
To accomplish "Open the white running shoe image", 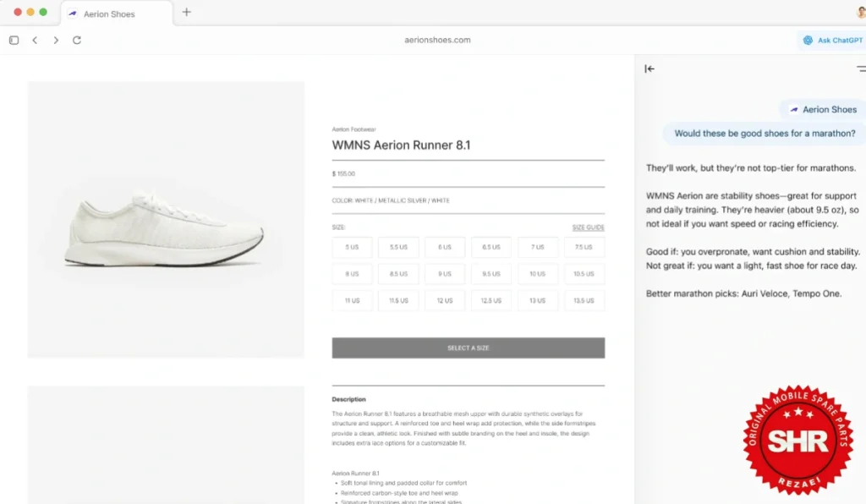I will pos(166,220).
